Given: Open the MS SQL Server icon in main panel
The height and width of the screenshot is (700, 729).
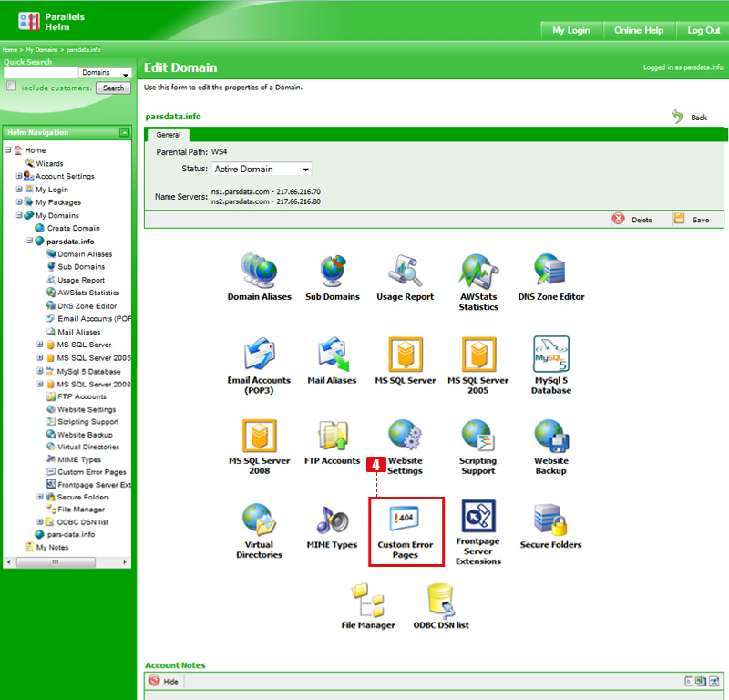Looking at the screenshot, I should click(x=406, y=354).
